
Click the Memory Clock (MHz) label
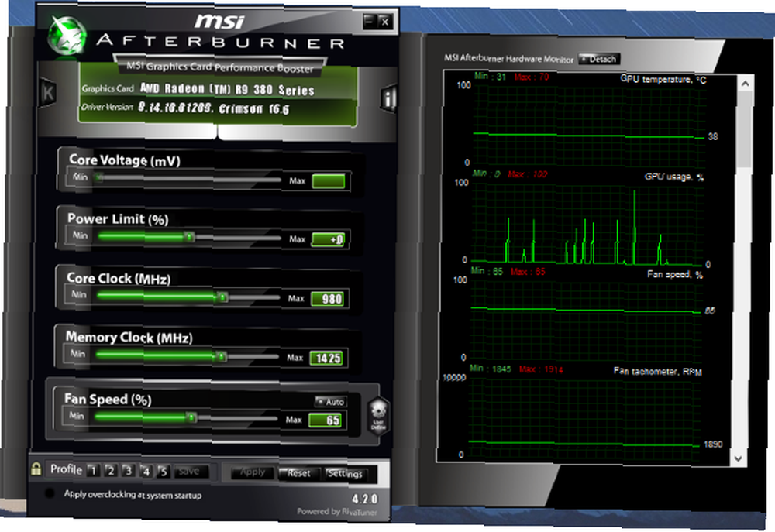(129, 338)
